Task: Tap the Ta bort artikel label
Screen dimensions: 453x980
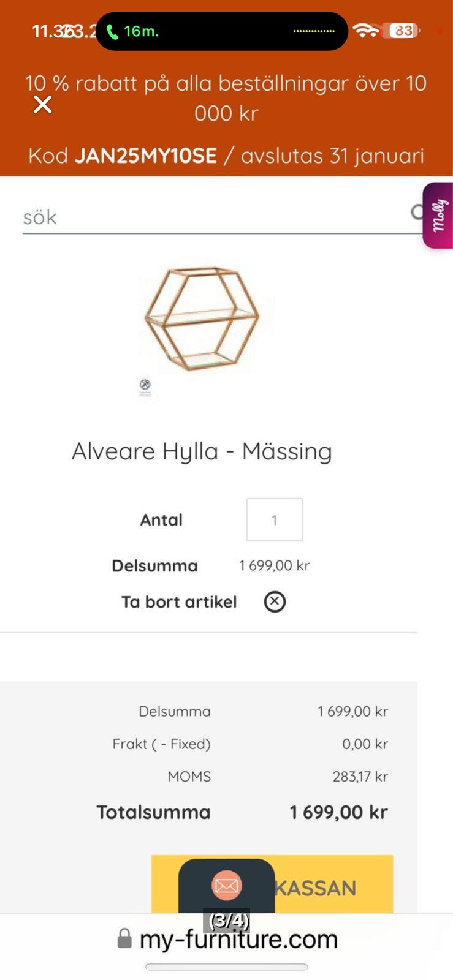Action: point(179,601)
